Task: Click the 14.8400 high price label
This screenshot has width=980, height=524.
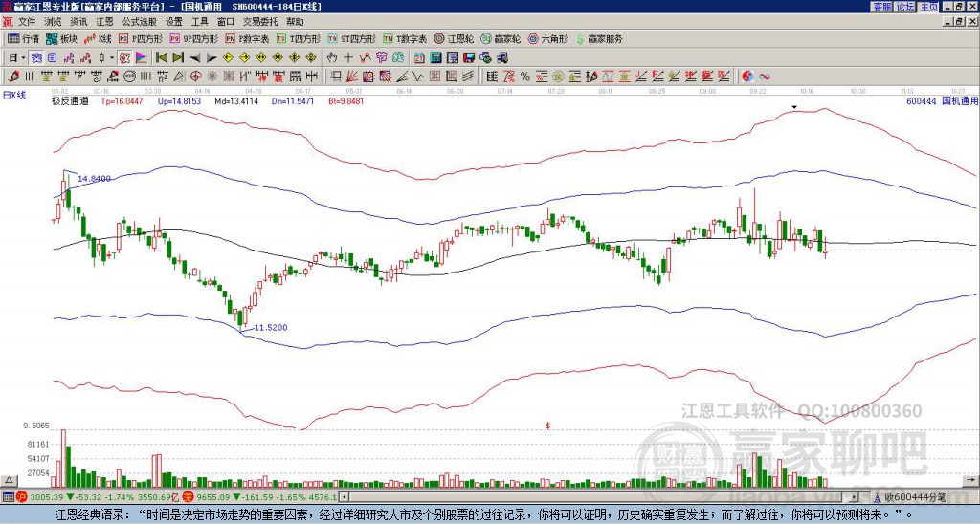Action: [x=95, y=179]
